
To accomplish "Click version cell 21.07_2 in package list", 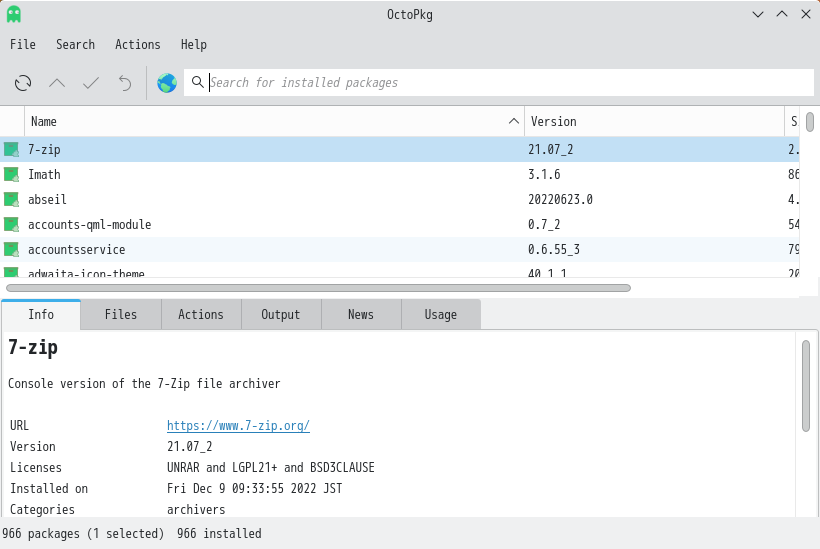I will click(x=551, y=150).
